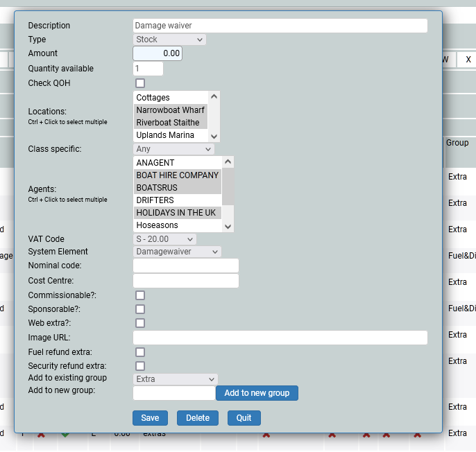Check the Security refund extra box
This screenshot has width=476, height=452.
(140, 366)
